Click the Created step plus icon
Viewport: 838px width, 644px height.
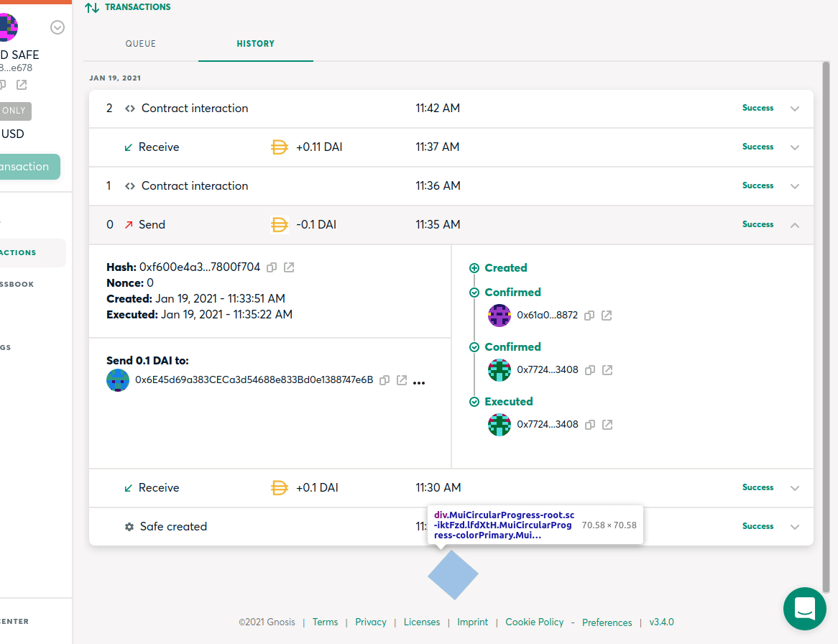click(x=474, y=268)
